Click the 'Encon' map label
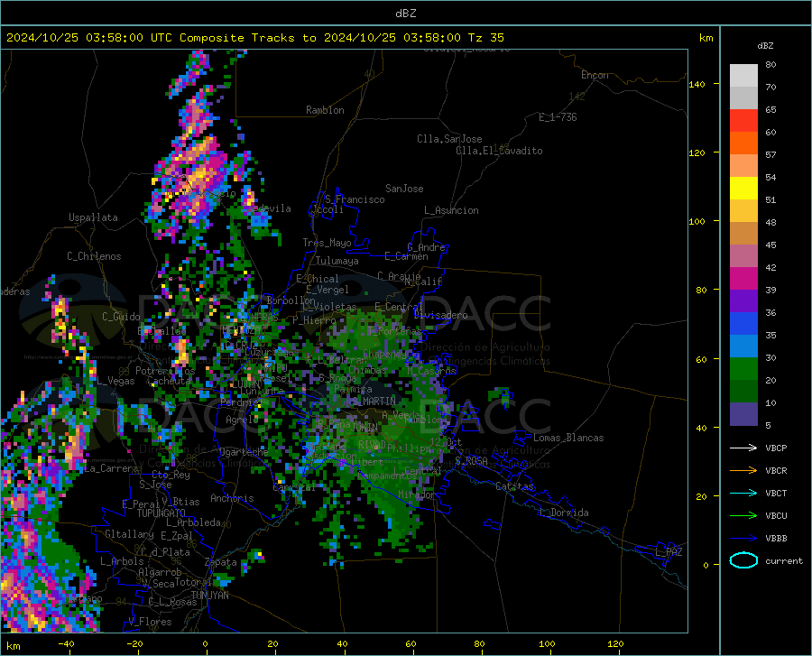Screen dimensions: 812x656 595,75
